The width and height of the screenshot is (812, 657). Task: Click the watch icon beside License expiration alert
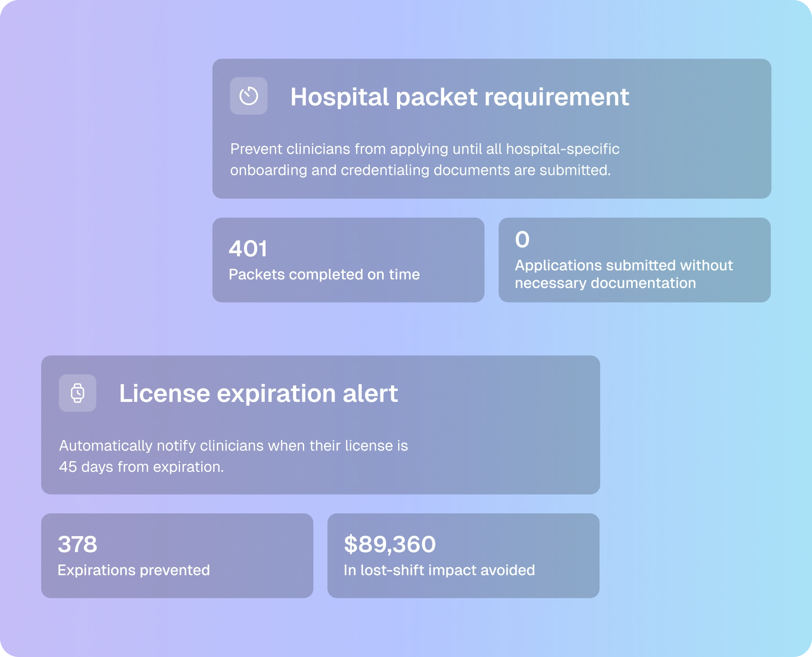click(77, 393)
